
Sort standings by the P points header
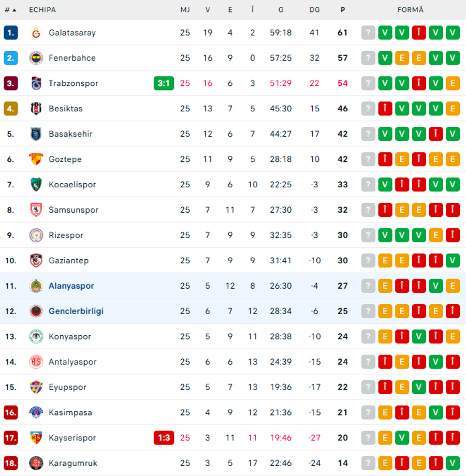click(342, 10)
